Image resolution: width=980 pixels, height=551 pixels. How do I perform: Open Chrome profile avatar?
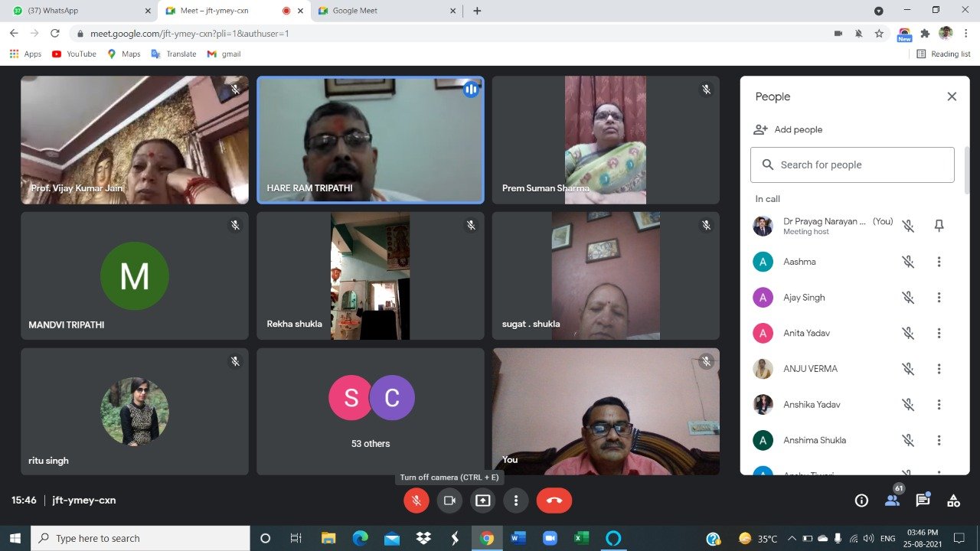coord(946,33)
